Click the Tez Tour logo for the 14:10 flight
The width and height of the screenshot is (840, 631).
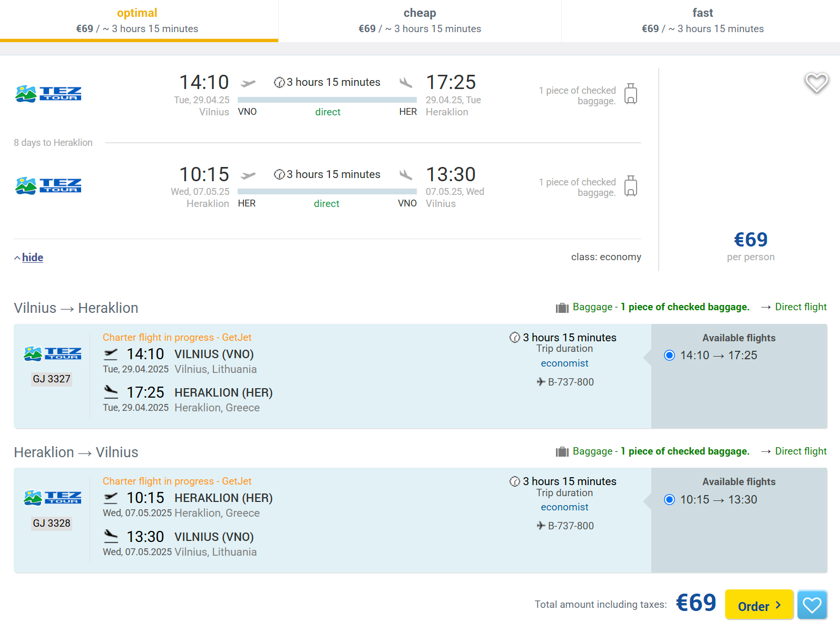48,94
